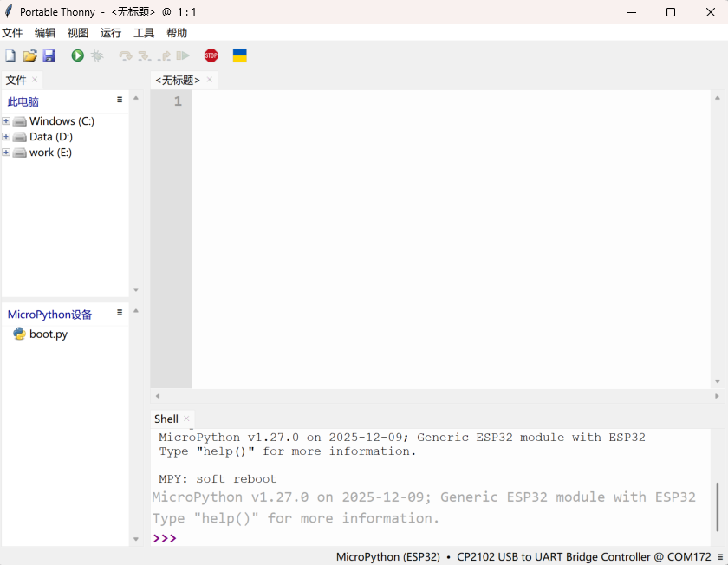Open the 运行 menu

click(111, 33)
